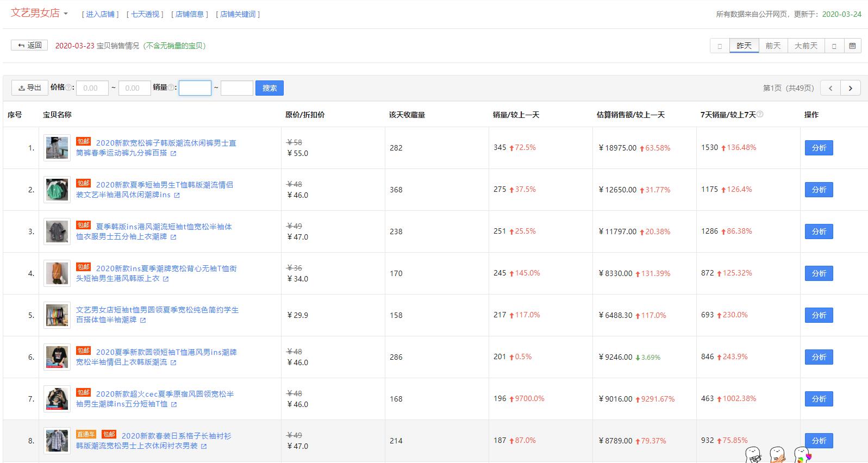Image resolution: width=868 pixels, height=463 pixels.
Task: Click the 导出 export button
Action: coord(29,87)
